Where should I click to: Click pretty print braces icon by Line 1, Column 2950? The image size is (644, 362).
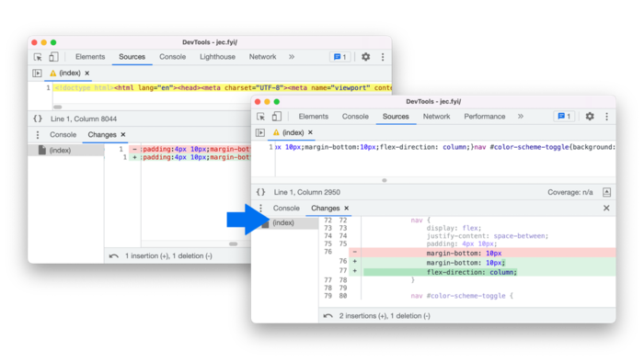pos(260,192)
